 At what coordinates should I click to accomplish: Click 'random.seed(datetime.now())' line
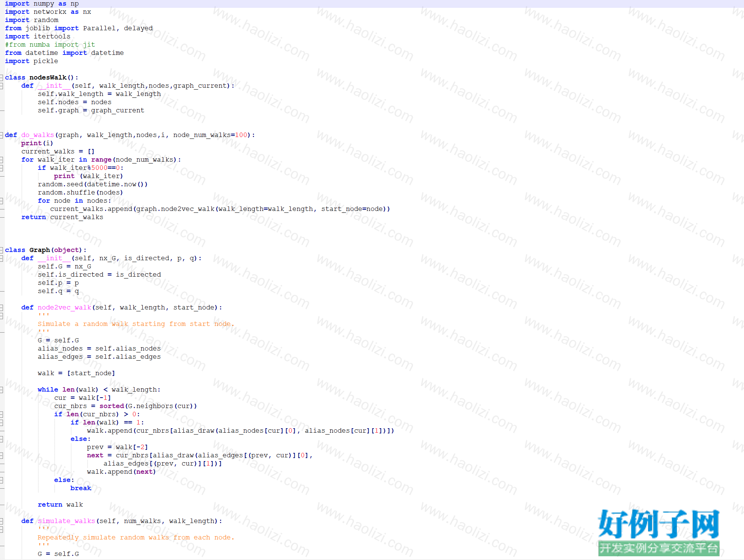click(93, 184)
